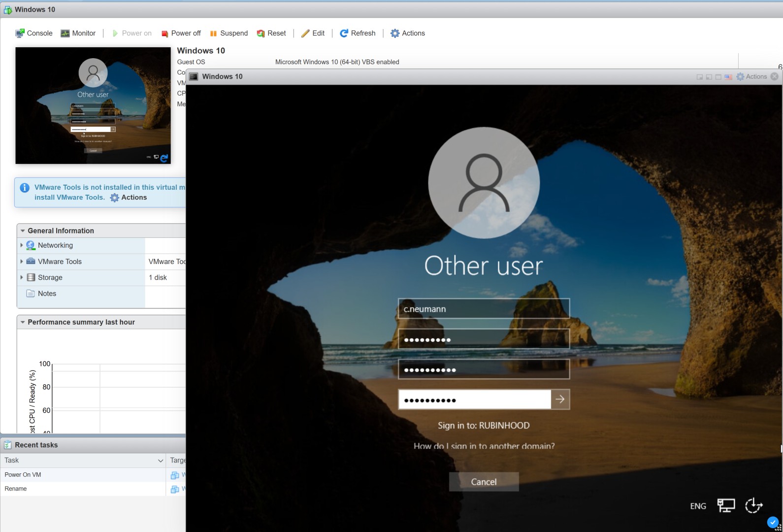The width and height of the screenshot is (783, 532).
Task: Click the Other user avatar picture
Action: coord(484,183)
